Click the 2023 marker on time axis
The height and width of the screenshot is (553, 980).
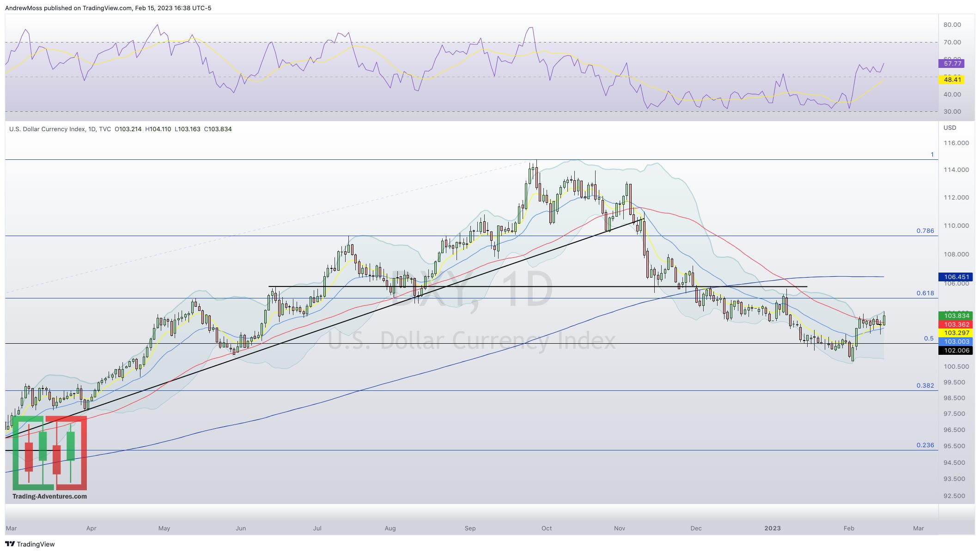(x=772, y=528)
